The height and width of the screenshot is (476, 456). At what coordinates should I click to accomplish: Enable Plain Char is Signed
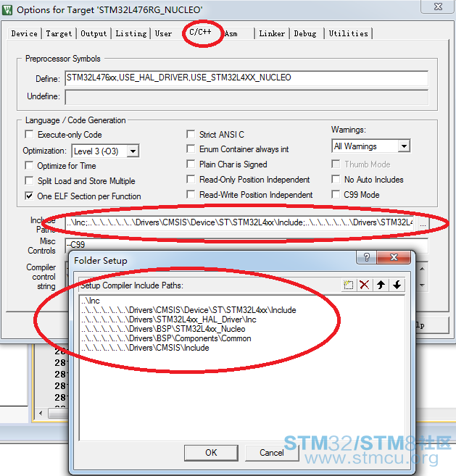191,164
